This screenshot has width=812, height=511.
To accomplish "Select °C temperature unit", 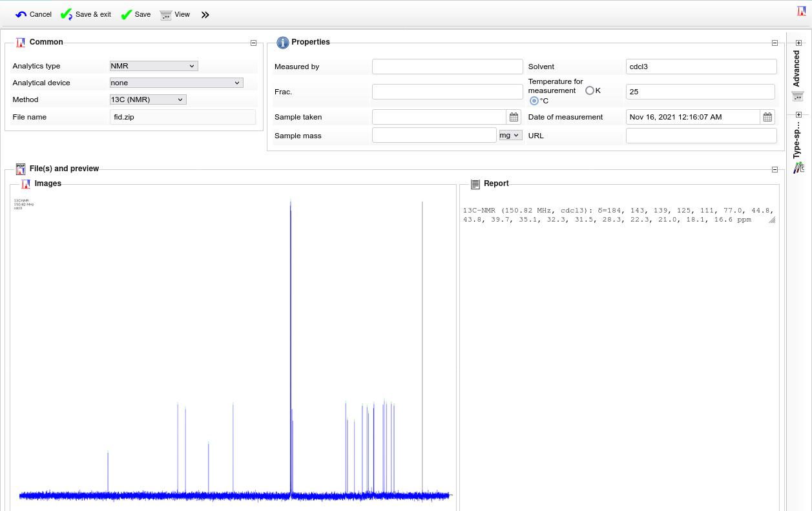I will 534,101.
